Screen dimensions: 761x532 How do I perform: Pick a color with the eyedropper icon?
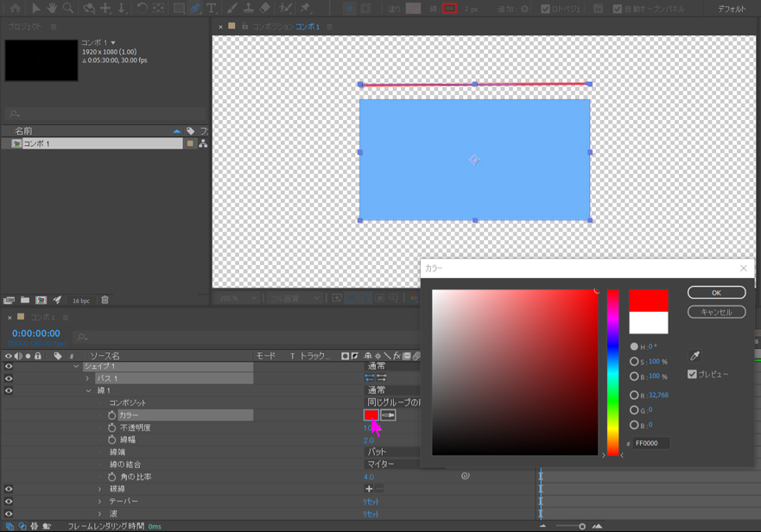[x=695, y=356]
